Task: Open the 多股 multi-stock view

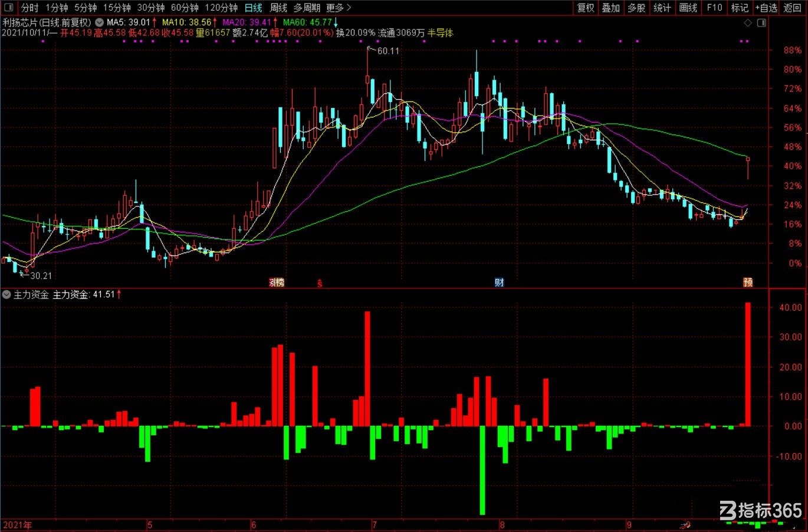Action: (x=636, y=8)
